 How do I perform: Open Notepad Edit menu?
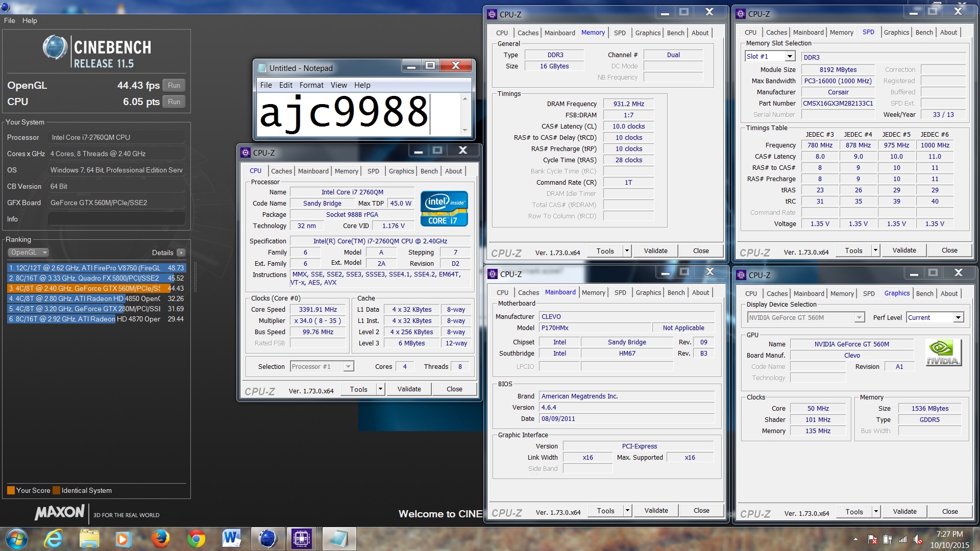point(286,85)
